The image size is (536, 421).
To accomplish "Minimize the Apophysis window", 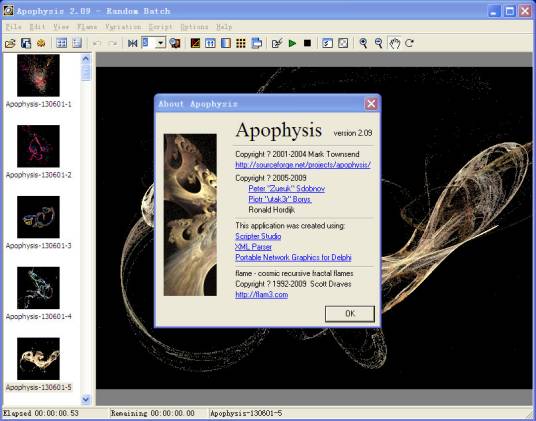I will click(494, 11).
